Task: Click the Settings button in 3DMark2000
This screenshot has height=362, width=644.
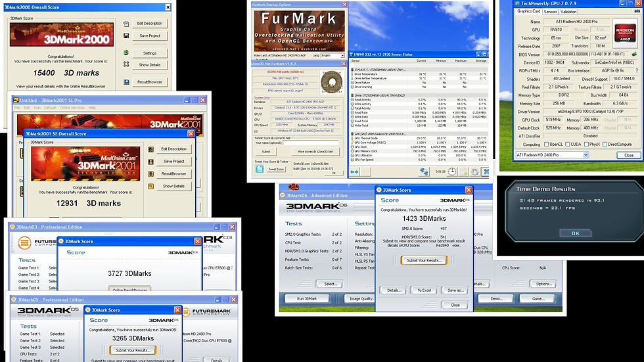Action: pos(150,53)
